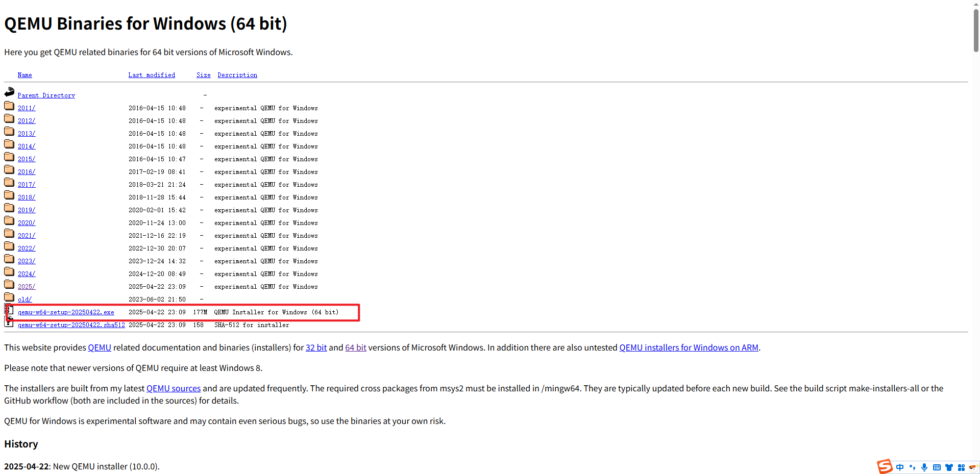The image size is (980, 474).
Task: Sort listing by Name column
Action: 24,75
